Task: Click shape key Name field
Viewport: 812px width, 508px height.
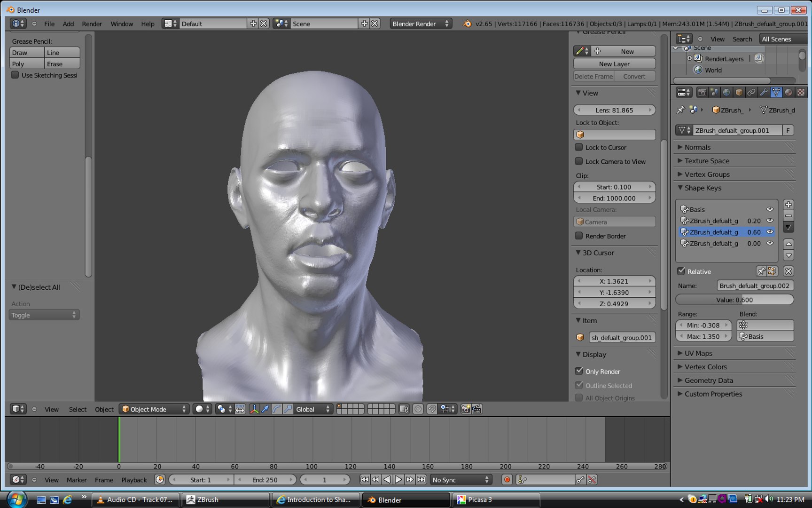Action: click(755, 286)
